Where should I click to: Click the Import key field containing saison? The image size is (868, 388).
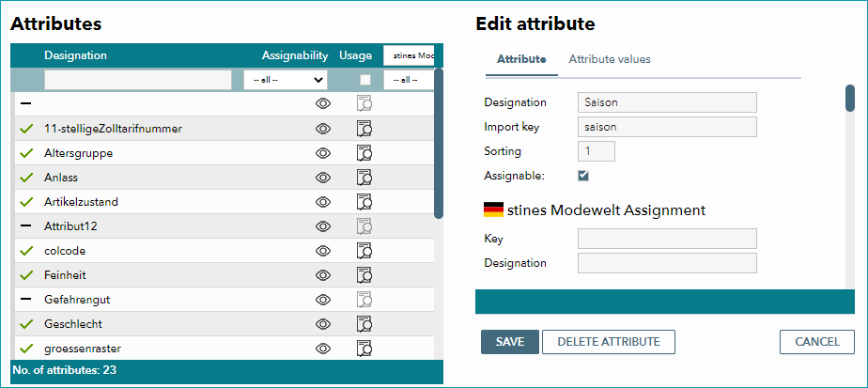[x=667, y=127]
